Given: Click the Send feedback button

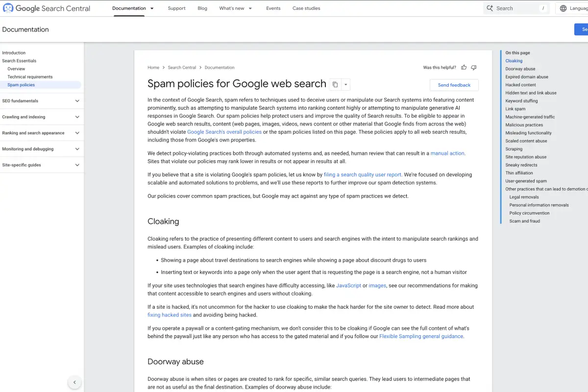Looking at the screenshot, I should pos(454,85).
